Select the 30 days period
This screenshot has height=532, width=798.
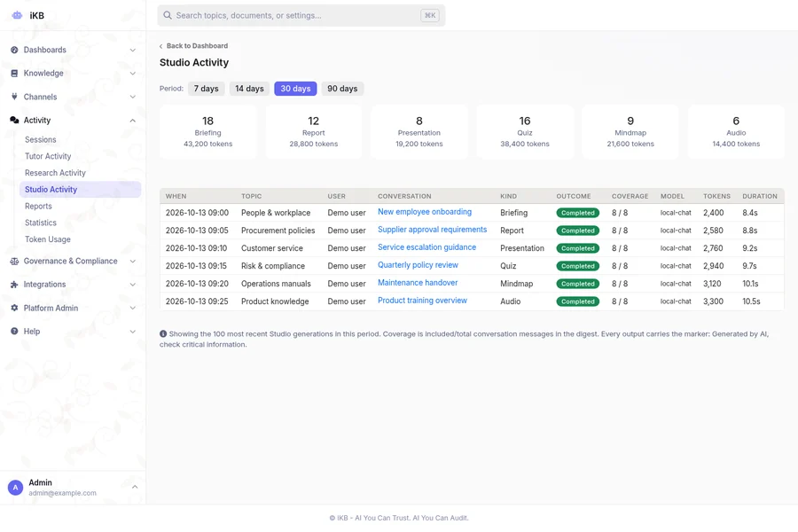coord(295,89)
